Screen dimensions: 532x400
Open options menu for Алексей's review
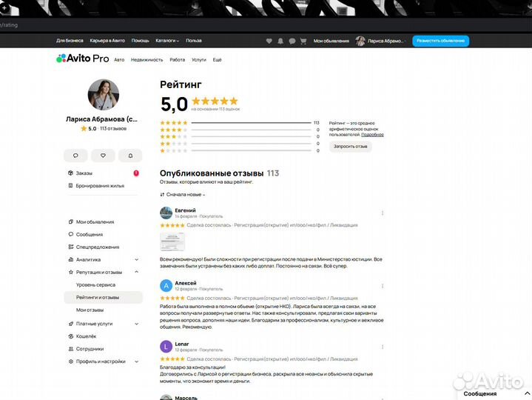pyautogui.click(x=383, y=286)
